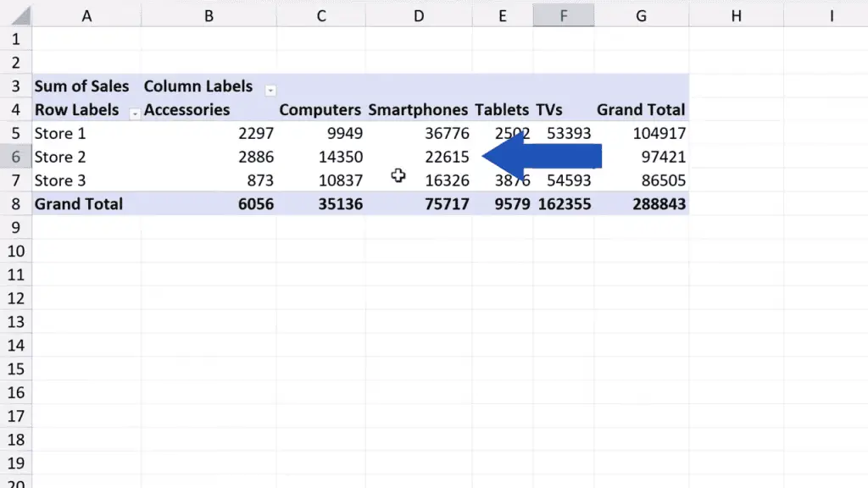Select the Computers grand total 35136 cell
868x488 pixels.
[x=337, y=204]
